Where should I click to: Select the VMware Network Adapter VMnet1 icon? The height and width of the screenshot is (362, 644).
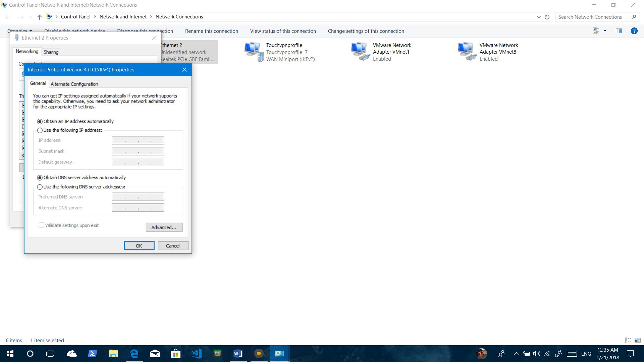coord(361,52)
